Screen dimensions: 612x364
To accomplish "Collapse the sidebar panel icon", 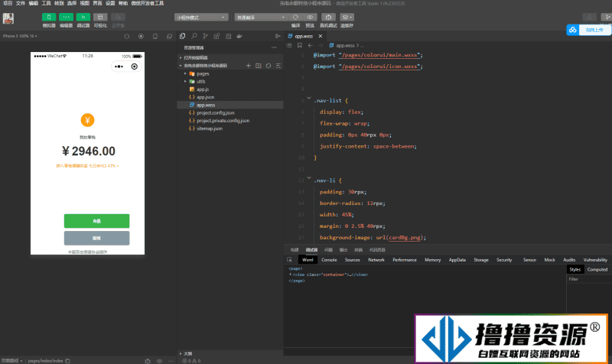I will pos(278,36).
